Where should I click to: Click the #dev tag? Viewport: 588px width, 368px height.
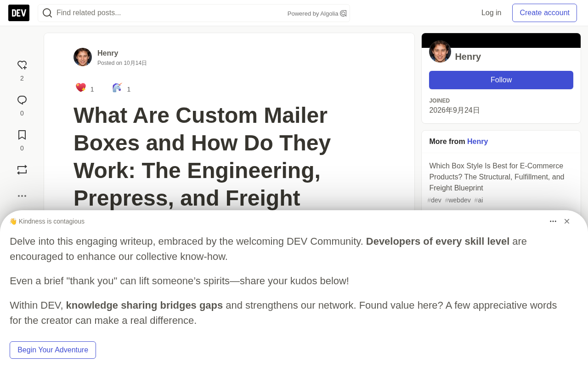tap(435, 200)
